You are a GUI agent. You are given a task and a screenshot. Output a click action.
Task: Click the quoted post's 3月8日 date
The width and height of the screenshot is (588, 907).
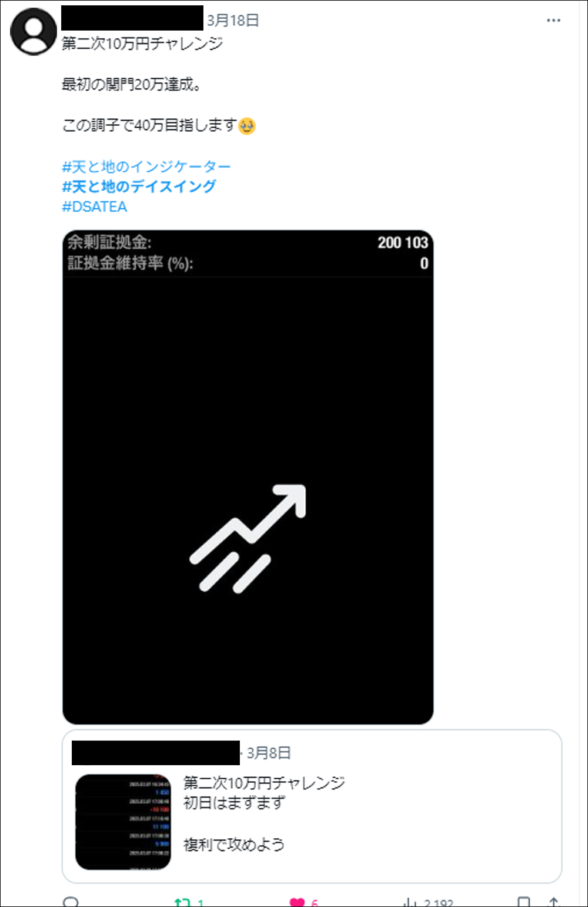[x=269, y=753]
